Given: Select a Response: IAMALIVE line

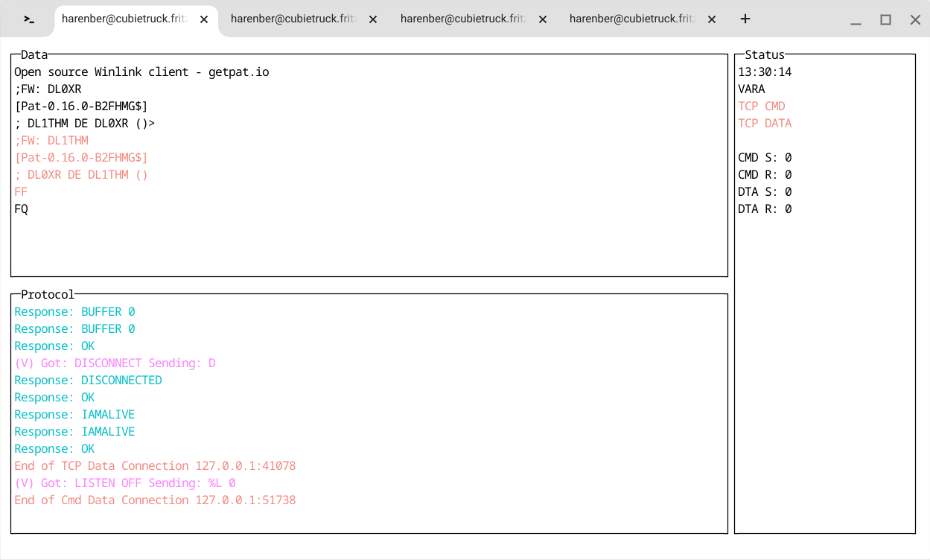Looking at the screenshot, I should point(74,414).
